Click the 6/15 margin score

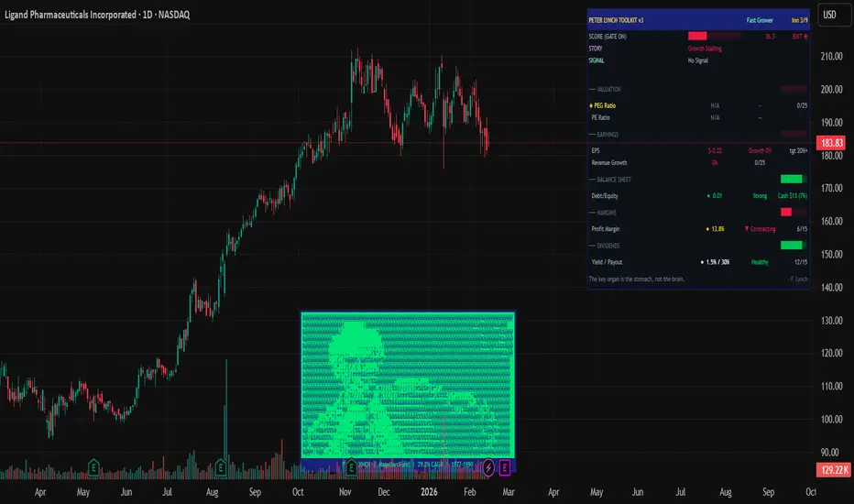802,229
